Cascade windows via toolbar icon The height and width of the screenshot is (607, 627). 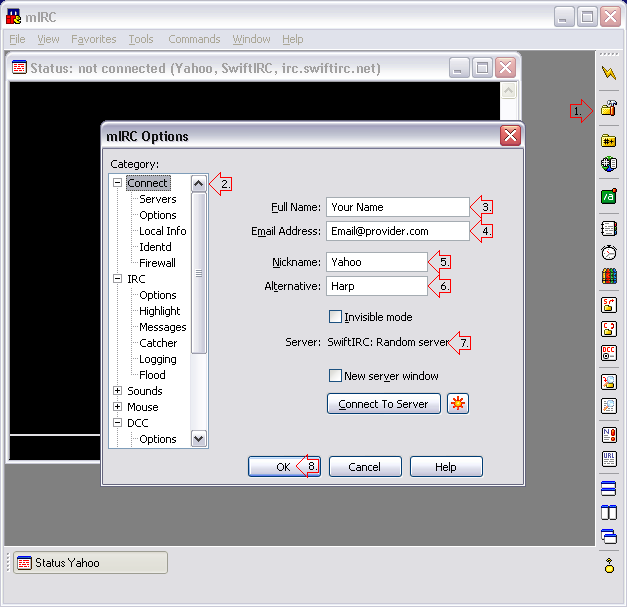tap(609, 536)
